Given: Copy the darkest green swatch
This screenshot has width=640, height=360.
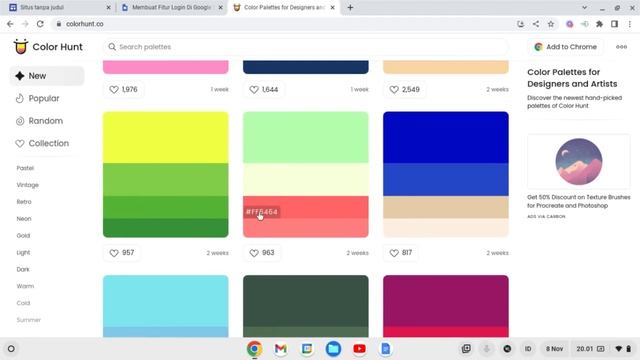Looking at the screenshot, I should 166,228.
